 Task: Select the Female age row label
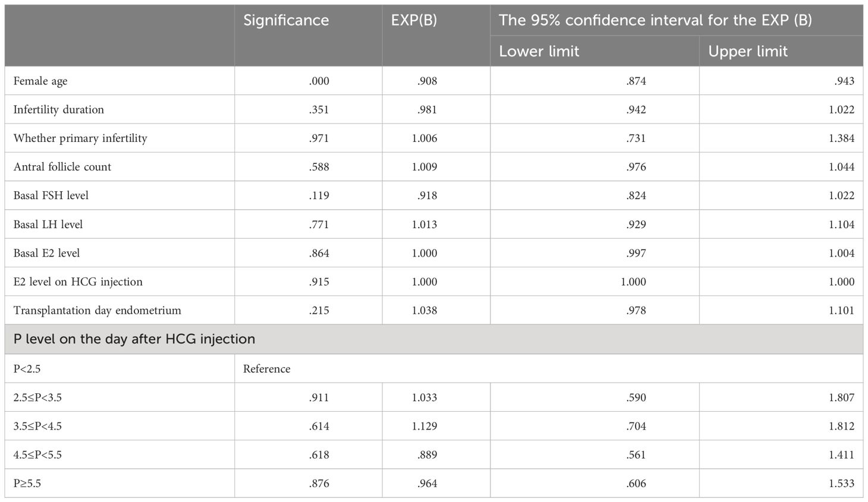click(40, 81)
